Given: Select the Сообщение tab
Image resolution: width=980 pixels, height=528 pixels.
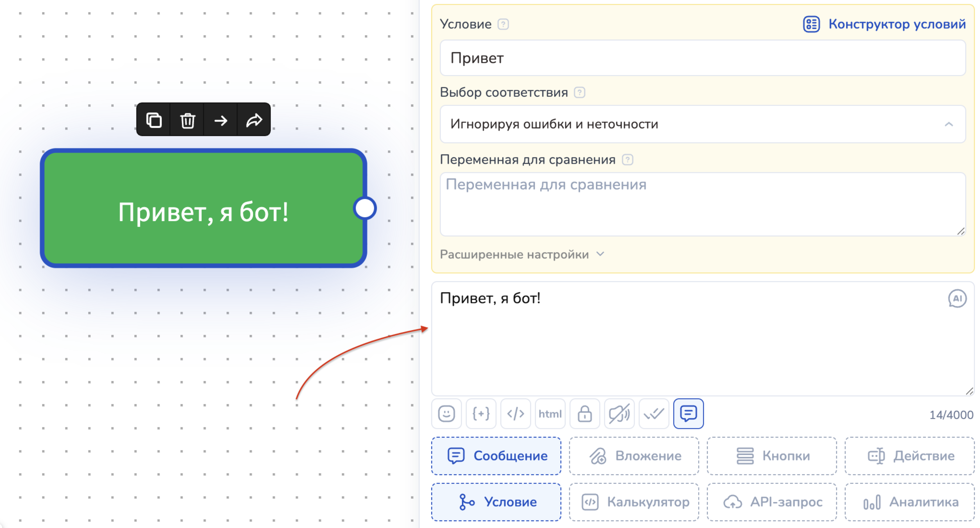Looking at the screenshot, I should pos(496,455).
